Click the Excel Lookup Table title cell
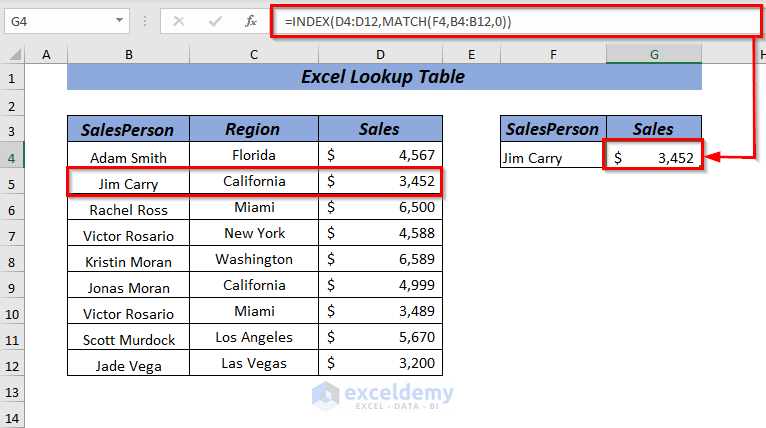Image resolution: width=766 pixels, height=428 pixels. (x=384, y=77)
